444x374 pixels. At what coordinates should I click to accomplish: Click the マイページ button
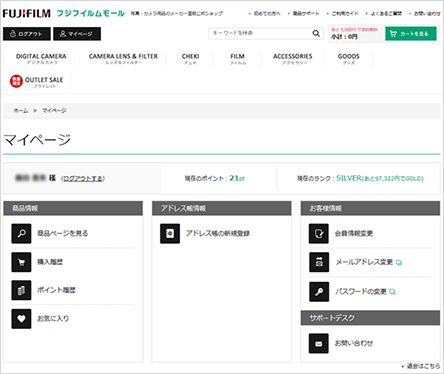(77, 34)
